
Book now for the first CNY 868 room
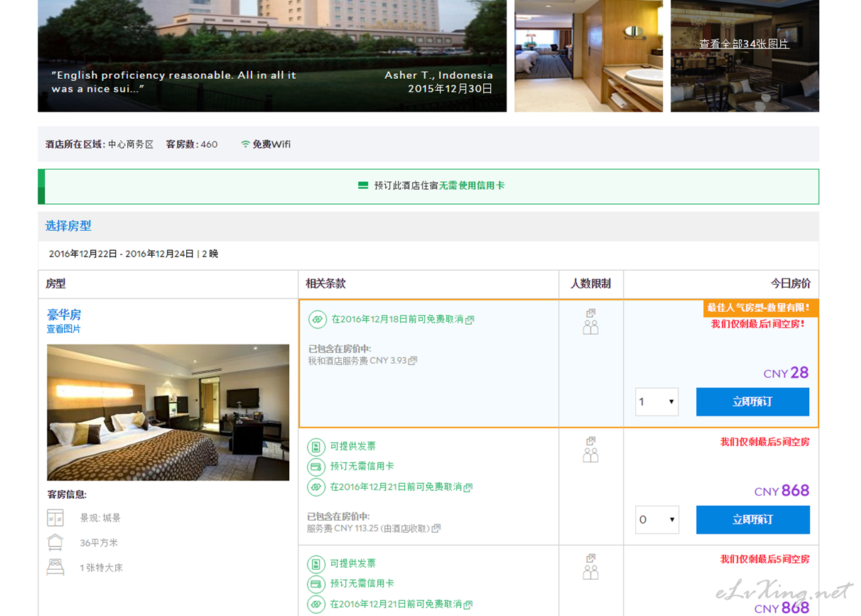753,520
